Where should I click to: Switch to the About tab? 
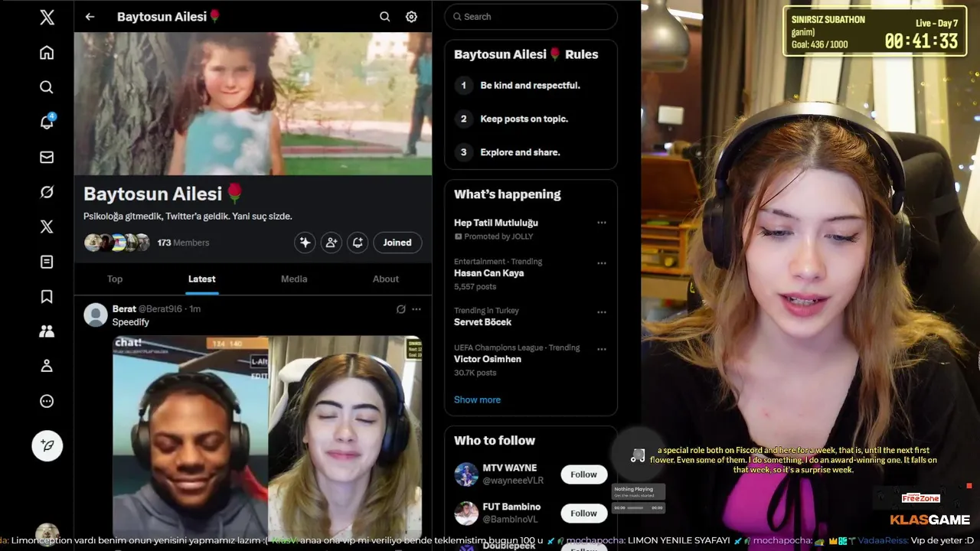[x=386, y=279]
